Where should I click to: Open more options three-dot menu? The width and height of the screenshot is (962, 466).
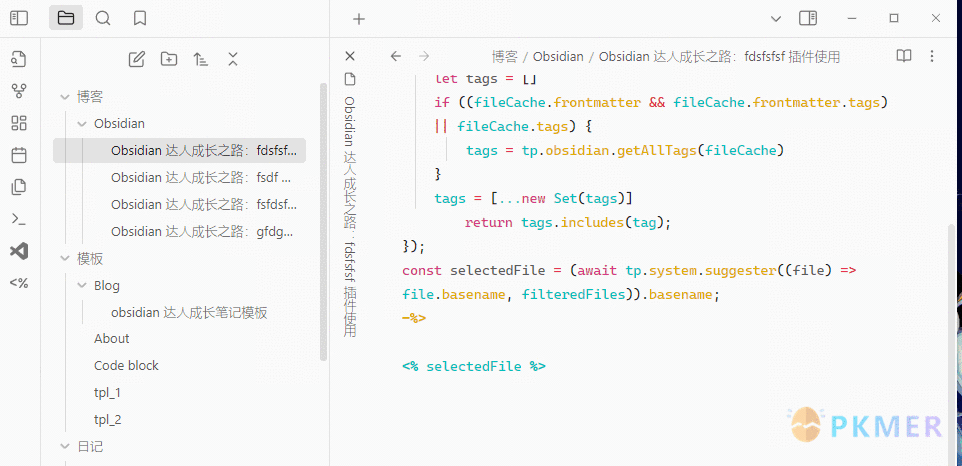point(932,56)
